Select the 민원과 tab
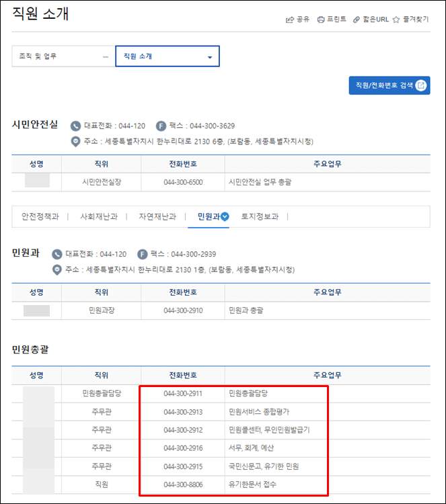446x504 pixels. (x=209, y=216)
